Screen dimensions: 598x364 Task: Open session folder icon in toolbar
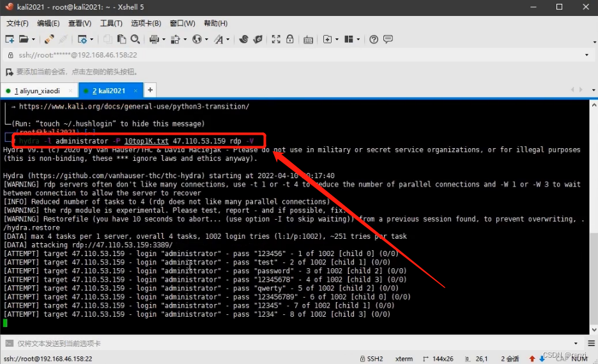24,39
